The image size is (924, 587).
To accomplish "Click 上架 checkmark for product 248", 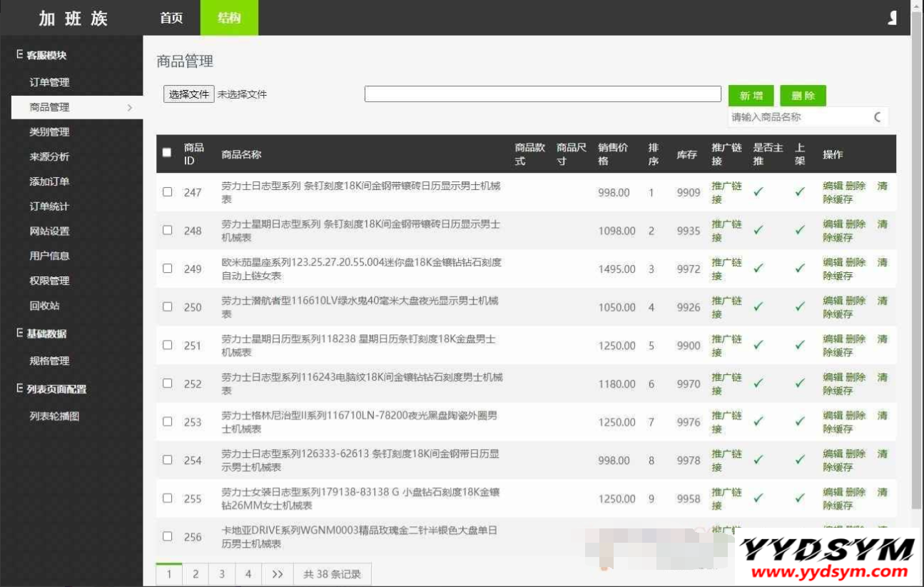I will tap(800, 231).
